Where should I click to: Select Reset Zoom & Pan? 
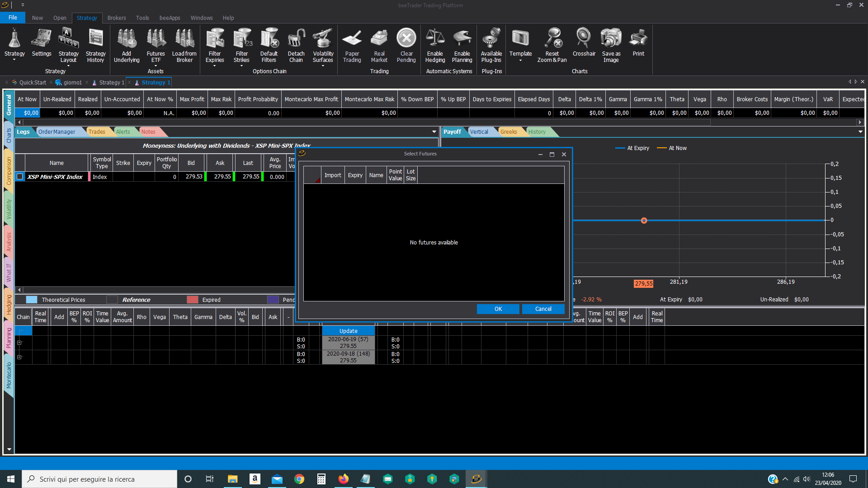pyautogui.click(x=552, y=45)
